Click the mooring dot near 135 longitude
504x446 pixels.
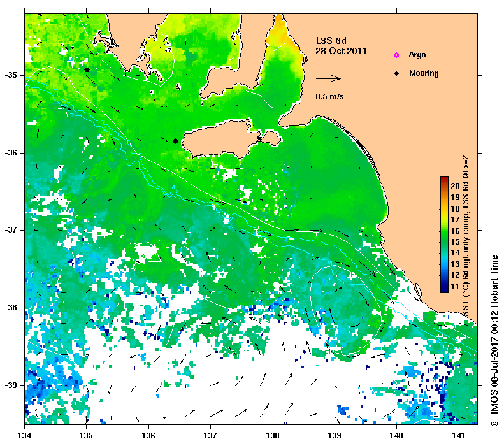point(87,69)
